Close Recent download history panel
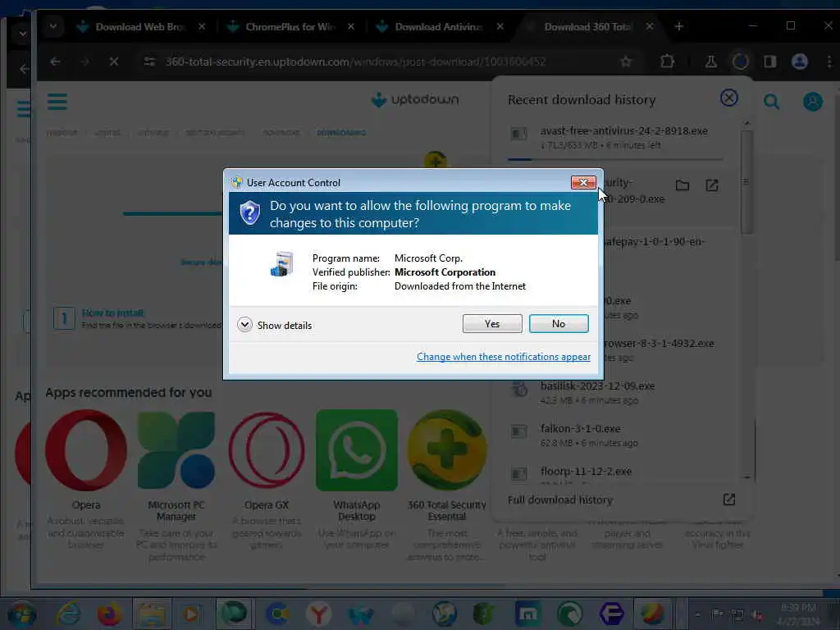 pyautogui.click(x=729, y=98)
